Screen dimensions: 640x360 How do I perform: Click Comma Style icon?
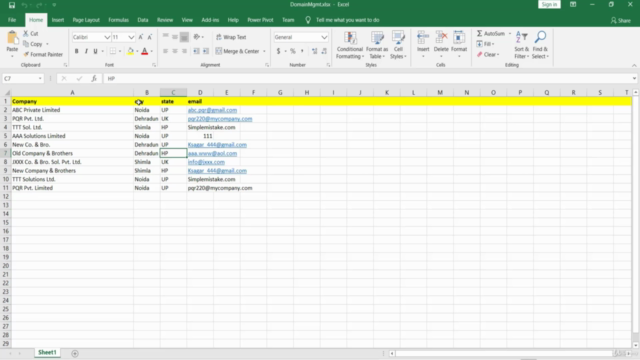point(302,51)
